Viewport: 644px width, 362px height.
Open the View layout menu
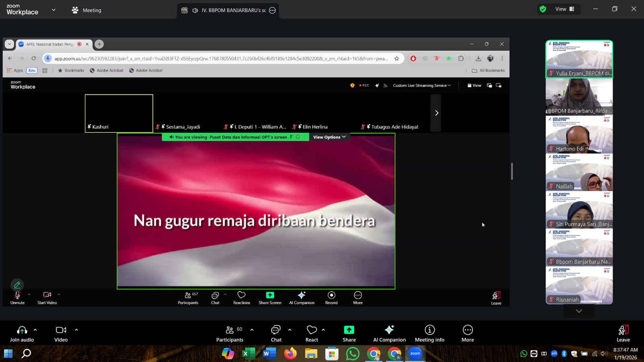pos(565,9)
